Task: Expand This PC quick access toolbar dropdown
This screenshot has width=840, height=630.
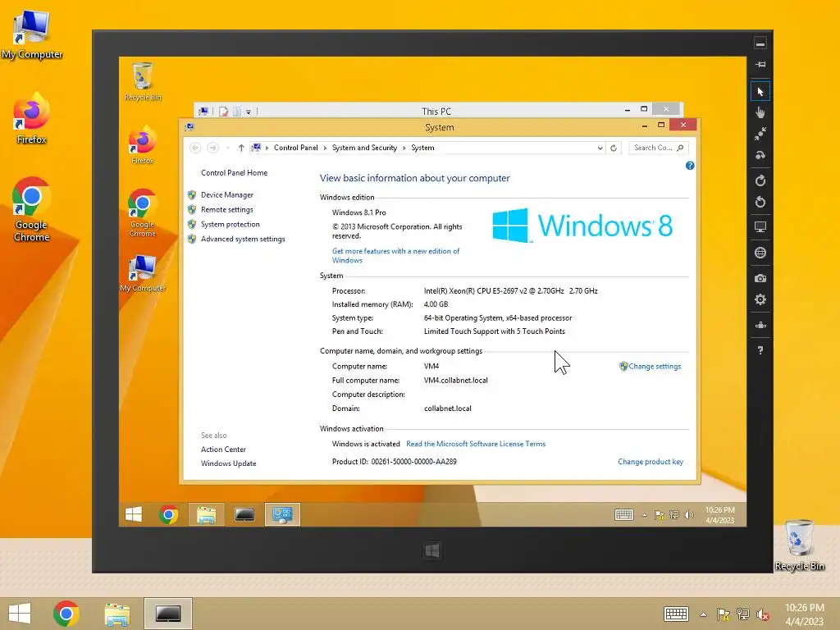Action: (249, 112)
